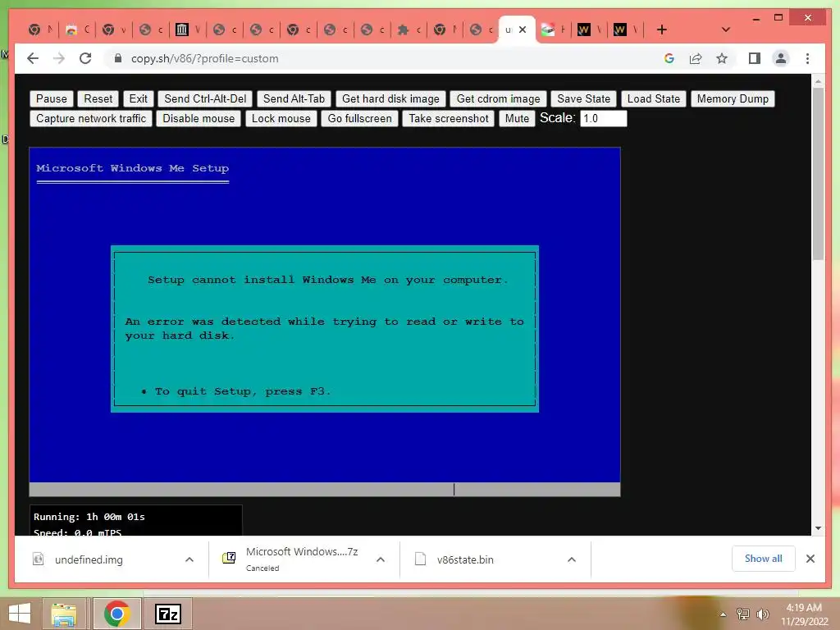Open the Chrome side panel
840x630 pixels.
755,58
